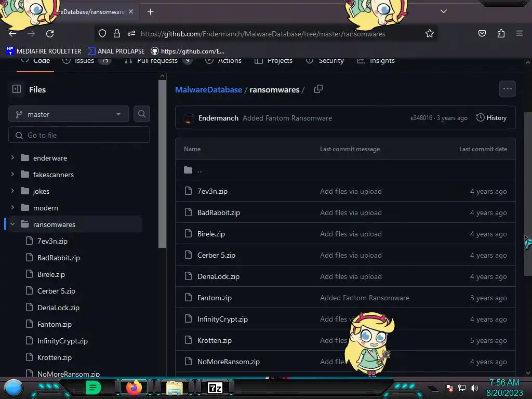
Task: Open the Added Fantom Ransomware commit
Action: click(287, 118)
